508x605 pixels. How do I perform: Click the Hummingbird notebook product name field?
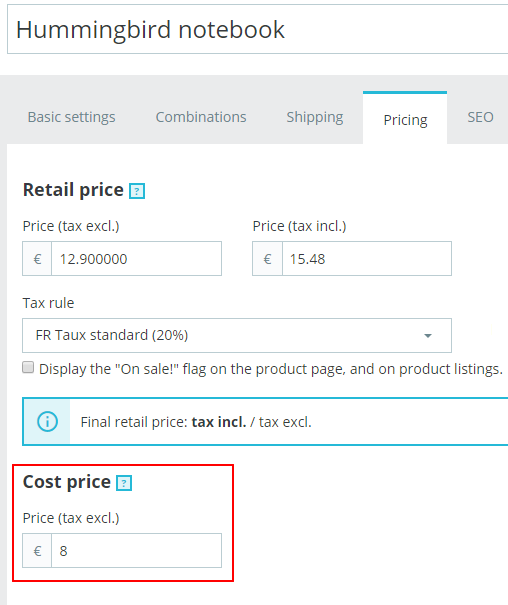pyautogui.click(x=258, y=29)
